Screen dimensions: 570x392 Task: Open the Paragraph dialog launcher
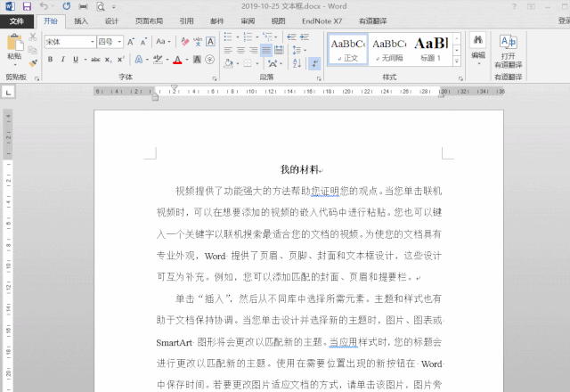tap(319, 78)
